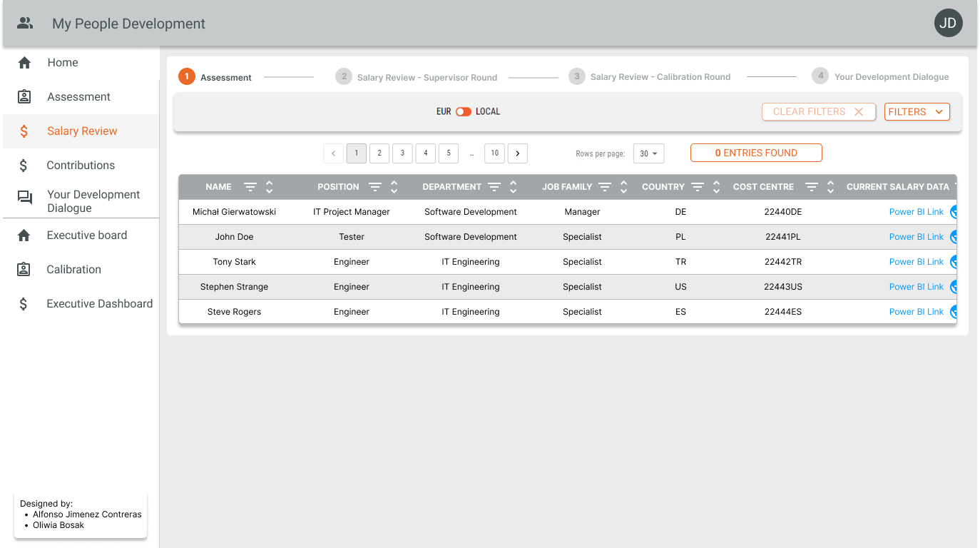Filter the Position column
The height and width of the screenshot is (548, 980).
click(x=375, y=187)
